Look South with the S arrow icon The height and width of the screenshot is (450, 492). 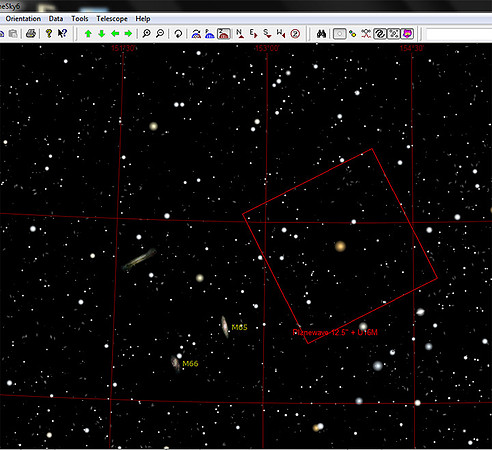267,34
